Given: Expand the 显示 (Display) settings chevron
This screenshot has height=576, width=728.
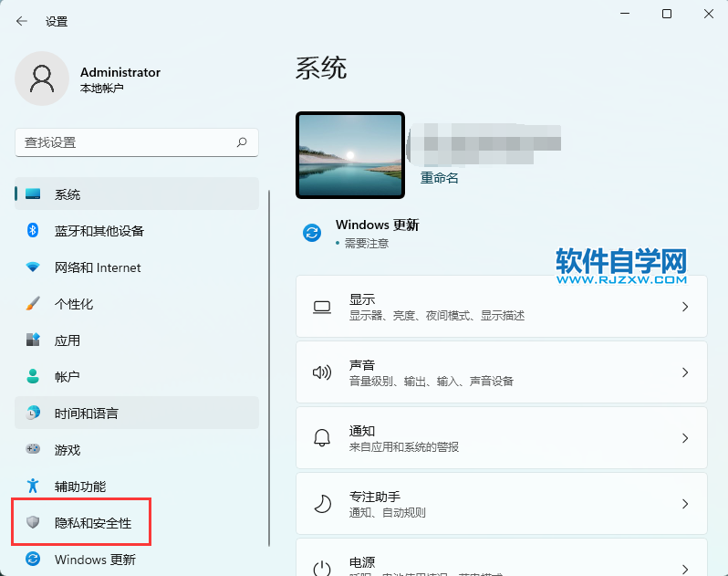Looking at the screenshot, I should 685,308.
